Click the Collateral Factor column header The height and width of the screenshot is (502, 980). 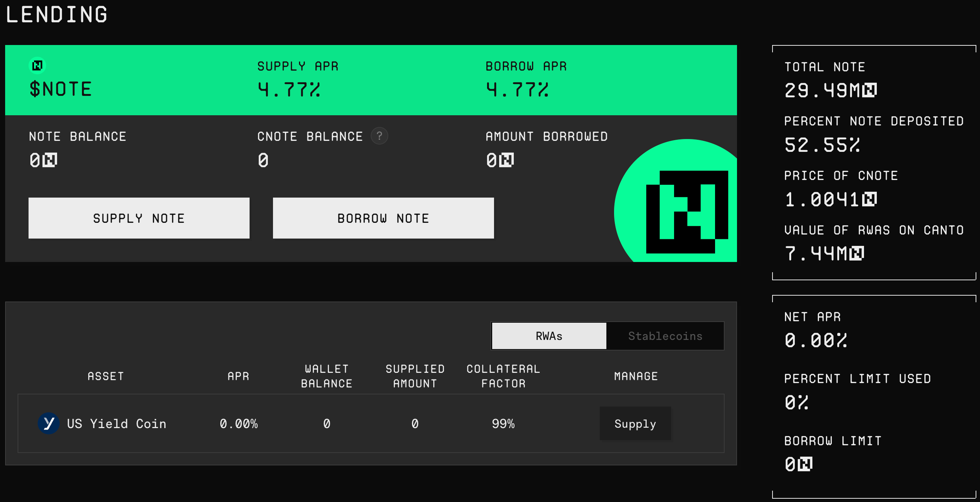click(x=503, y=376)
